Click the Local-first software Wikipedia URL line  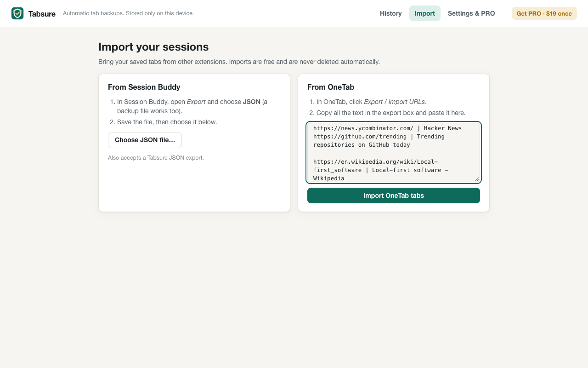(x=381, y=170)
